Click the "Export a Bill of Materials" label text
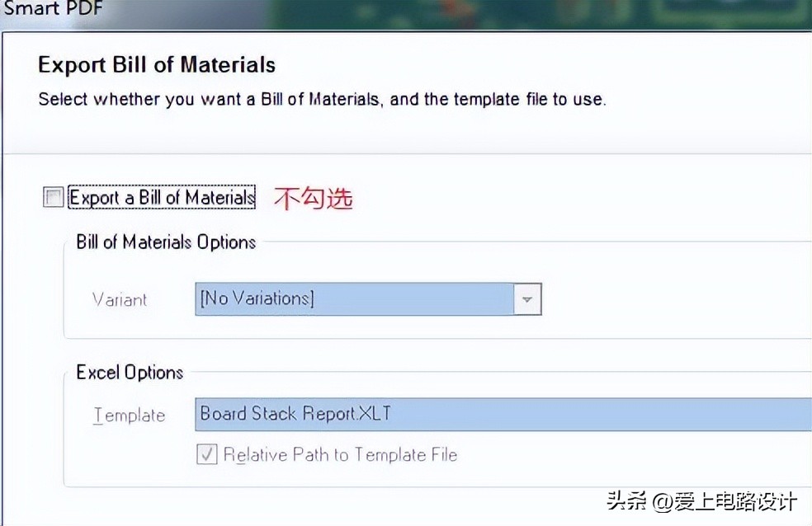This screenshot has height=526, width=812. pyautogui.click(x=162, y=198)
